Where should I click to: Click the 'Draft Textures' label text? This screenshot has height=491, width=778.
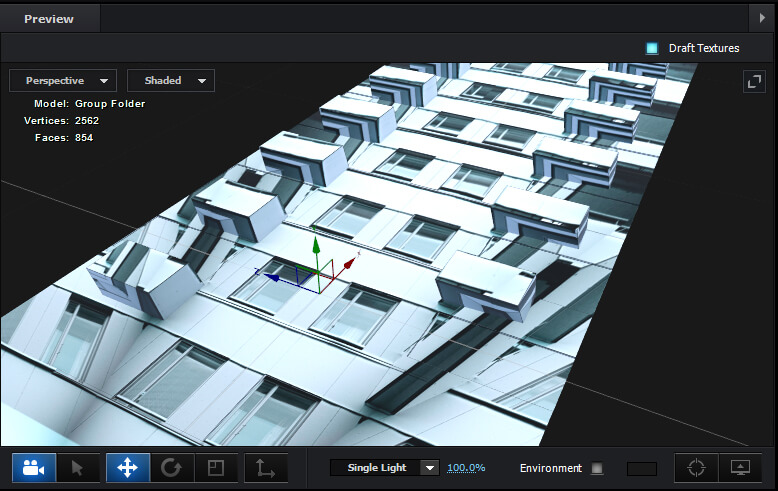tap(704, 48)
